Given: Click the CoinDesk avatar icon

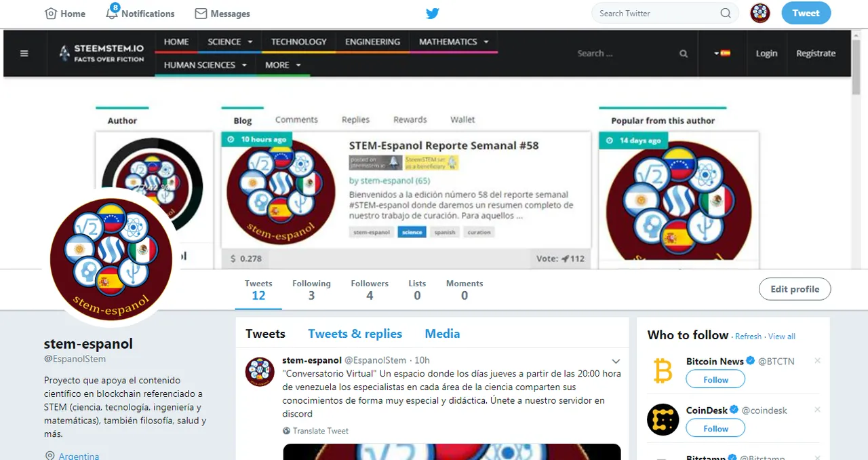Looking at the screenshot, I should point(663,419).
